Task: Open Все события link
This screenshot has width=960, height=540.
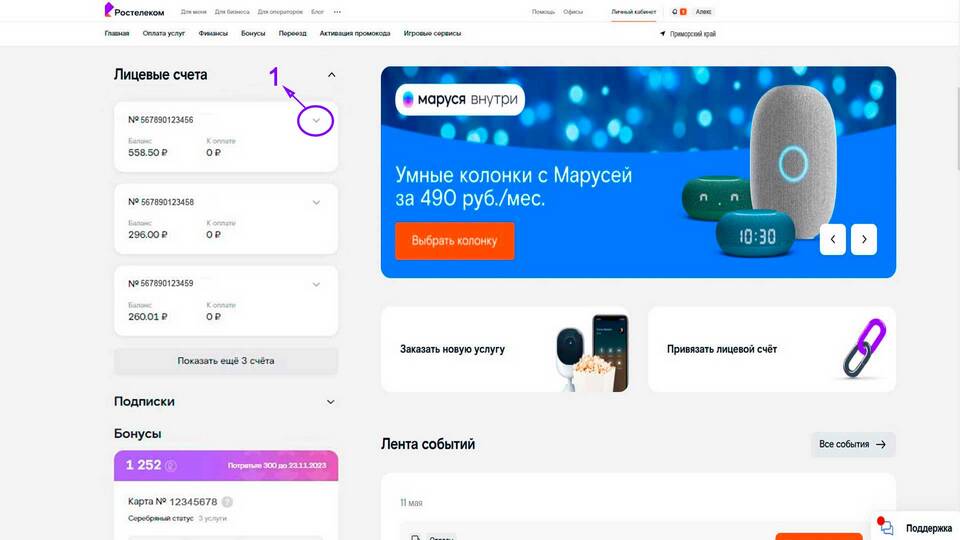Action: pos(853,444)
